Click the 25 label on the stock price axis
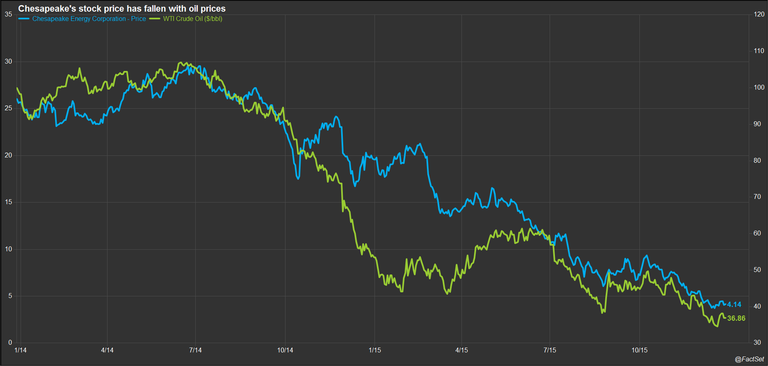The image size is (768, 366). pos(8,109)
